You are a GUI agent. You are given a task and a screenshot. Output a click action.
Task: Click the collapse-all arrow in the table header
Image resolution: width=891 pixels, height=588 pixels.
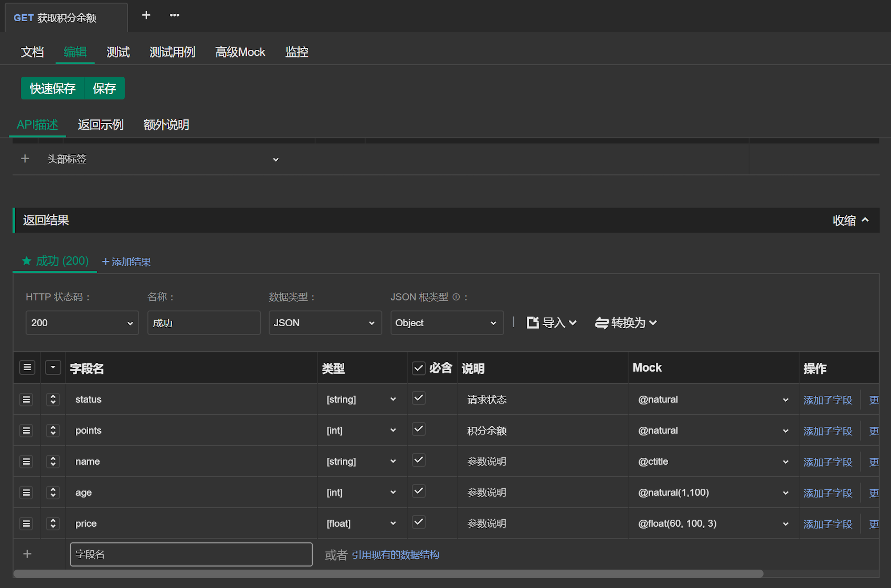click(53, 368)
